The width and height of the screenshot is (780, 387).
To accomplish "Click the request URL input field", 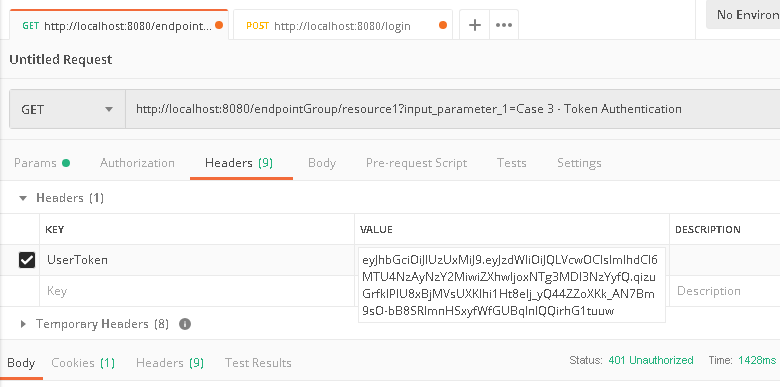I will click(x=452, y=109).
